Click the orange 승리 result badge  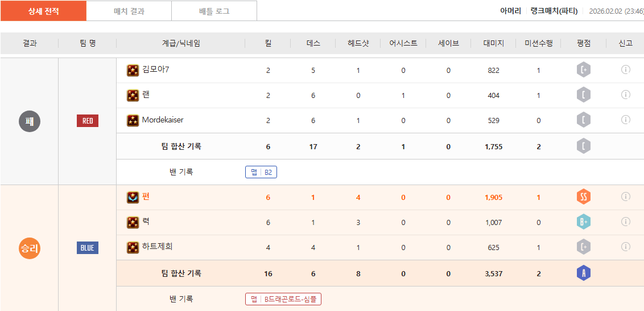(30, 248)
